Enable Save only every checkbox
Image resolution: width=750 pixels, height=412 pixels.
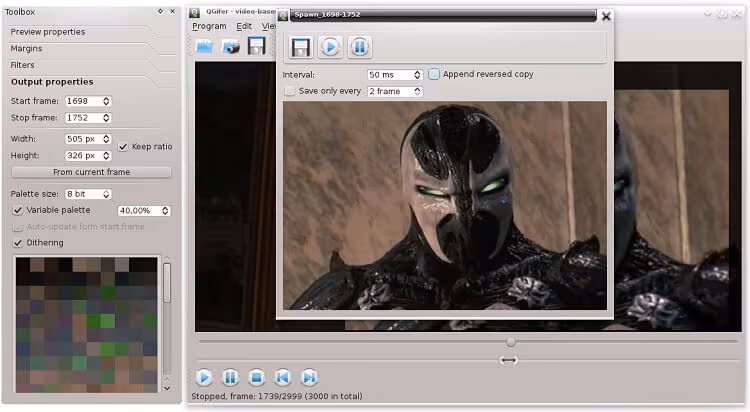pyautogui.click(x=289, y=91)
